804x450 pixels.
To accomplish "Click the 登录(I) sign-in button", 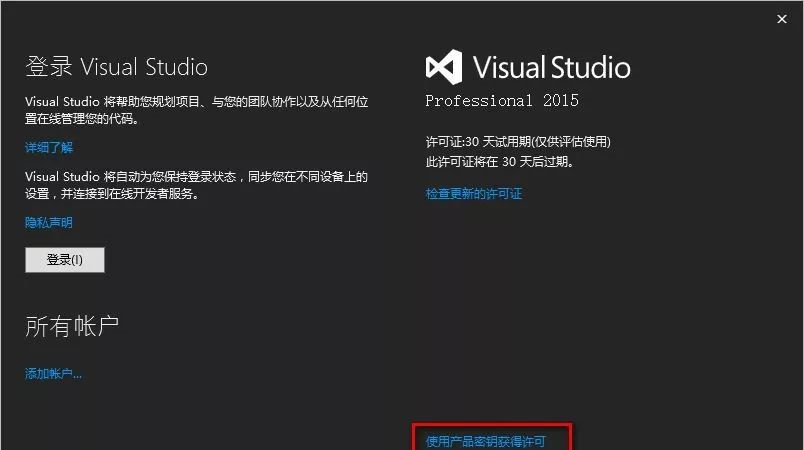I will (65, 260).
